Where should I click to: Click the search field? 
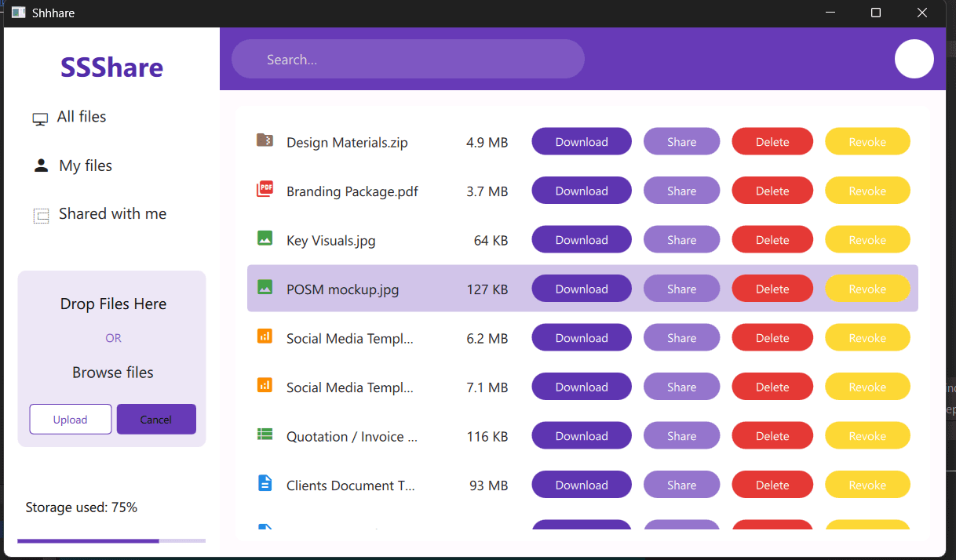click(408, 59)
